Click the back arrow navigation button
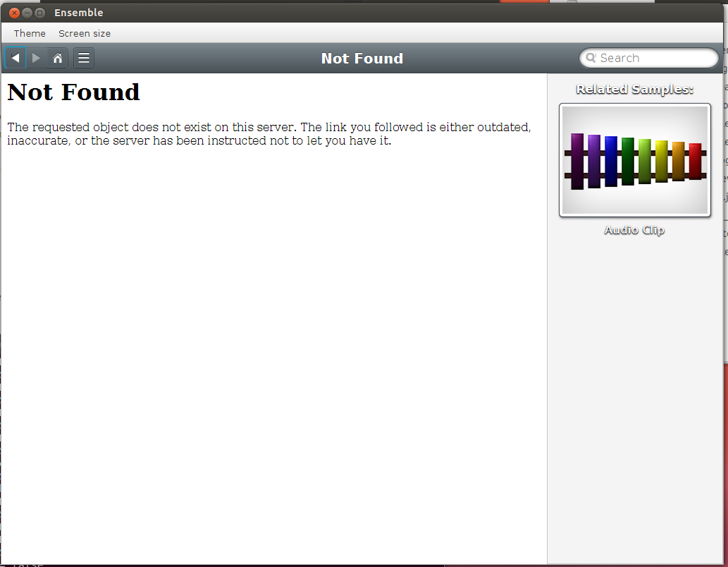The width and height of the screenshot is (728, 567). [x=16, y=58]
